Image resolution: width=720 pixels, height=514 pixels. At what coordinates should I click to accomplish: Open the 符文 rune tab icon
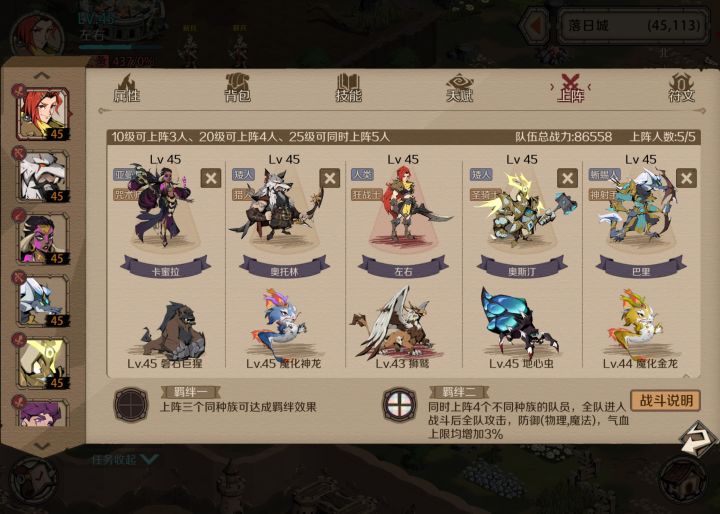[681, 88]
